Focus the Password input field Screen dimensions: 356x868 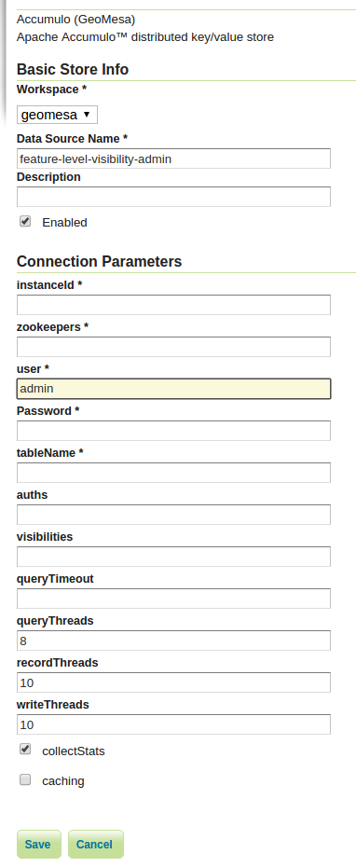point(174,431)
